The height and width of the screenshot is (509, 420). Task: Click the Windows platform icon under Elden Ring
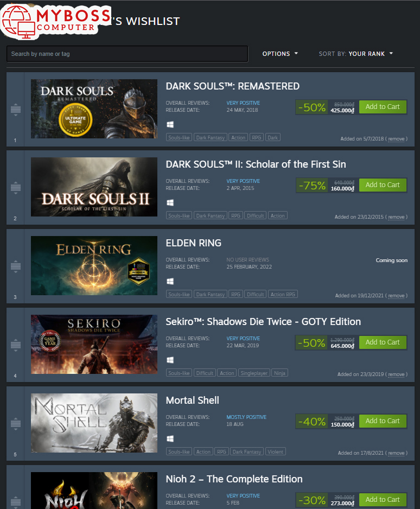click(x=170, y=281)
